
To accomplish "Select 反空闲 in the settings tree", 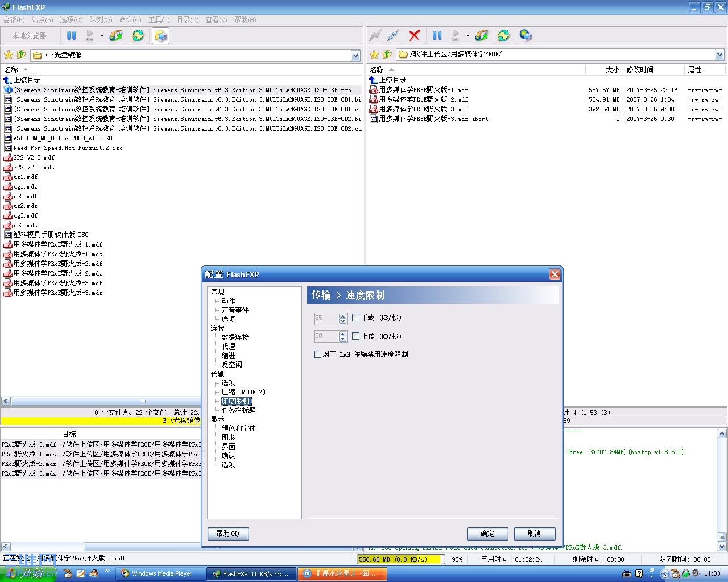I will click(231, 365).
